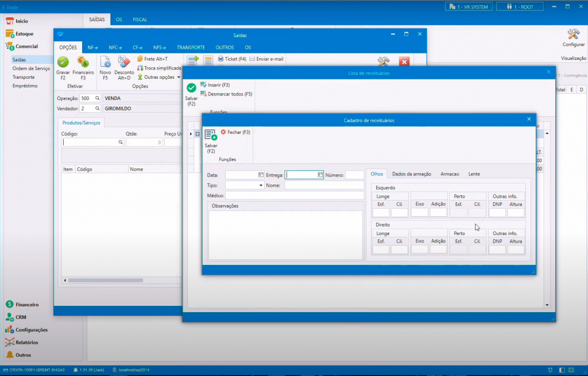This screenshot has width=588, height=376.
Task: Click the Novo F5 document icon
Action: [106, 62]
